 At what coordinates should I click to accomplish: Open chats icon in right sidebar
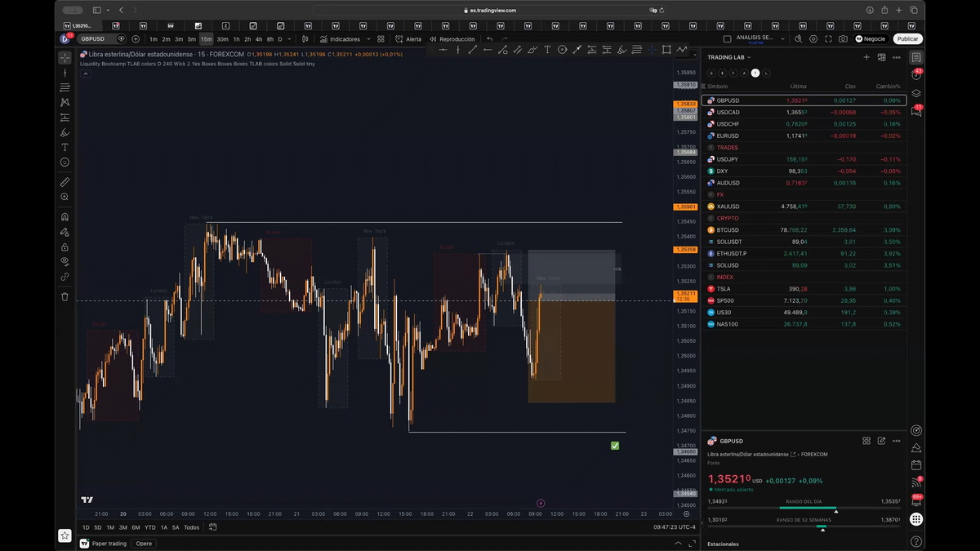tap(916, 111)
